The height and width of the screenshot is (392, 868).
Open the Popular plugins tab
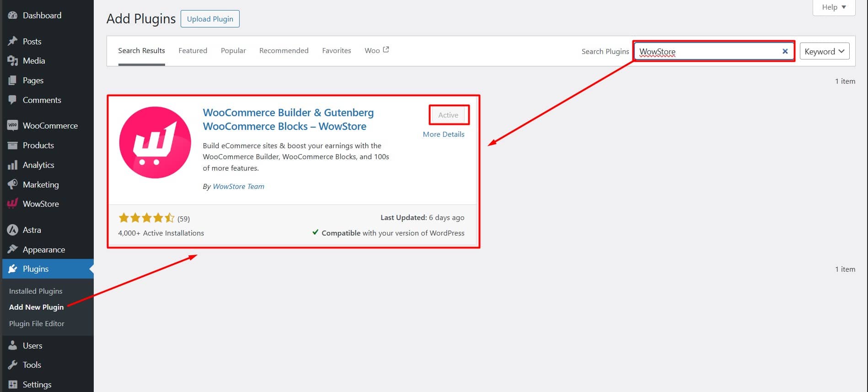233,51
